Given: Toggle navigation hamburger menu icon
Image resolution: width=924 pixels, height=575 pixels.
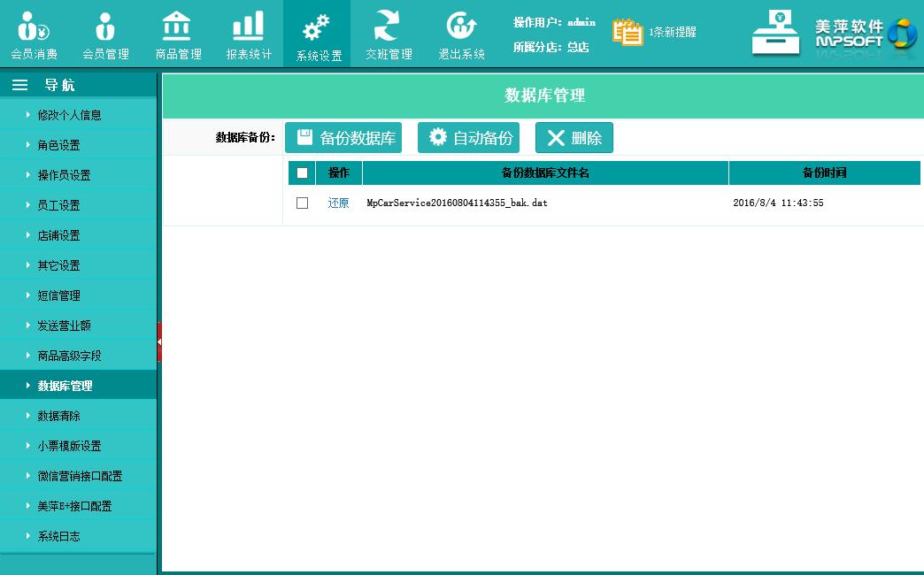Looking at the screenshot, I should point(19,85).
